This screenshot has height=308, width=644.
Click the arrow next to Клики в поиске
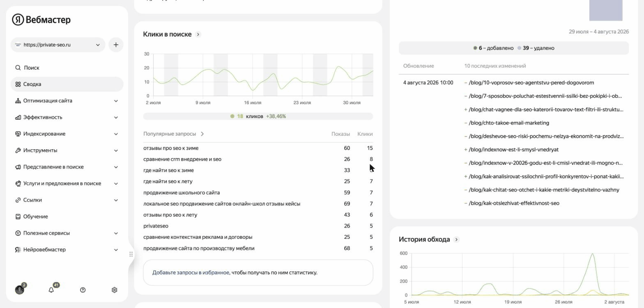(x=198, y=34)
